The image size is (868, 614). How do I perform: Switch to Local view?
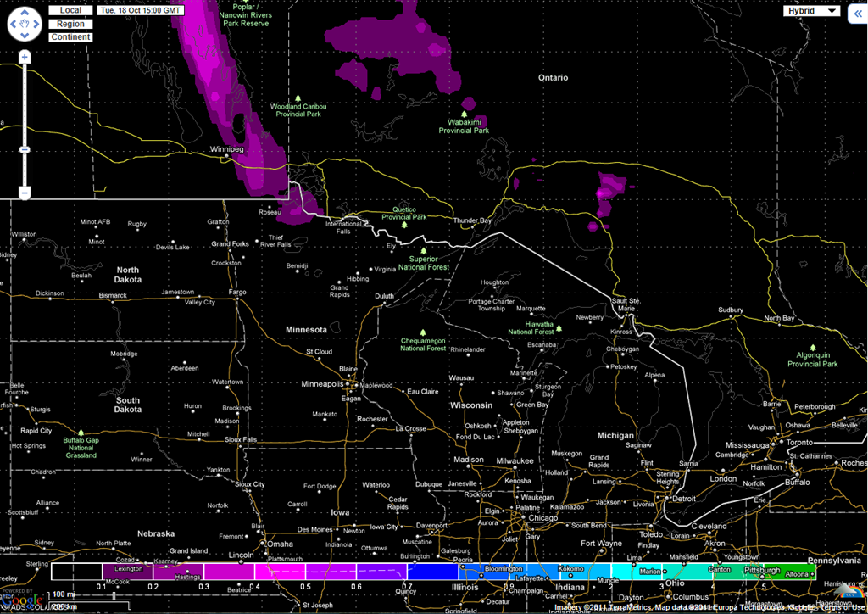(x=70, y=10)
